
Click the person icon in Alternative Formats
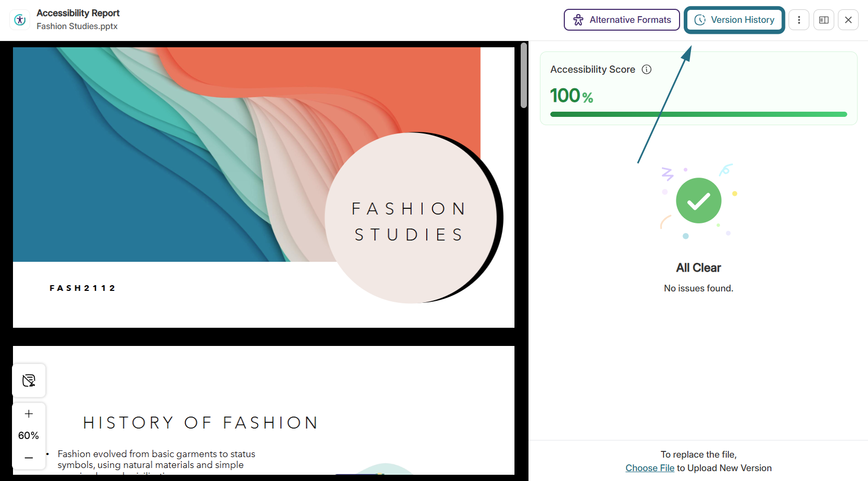[x=578, y=20]
